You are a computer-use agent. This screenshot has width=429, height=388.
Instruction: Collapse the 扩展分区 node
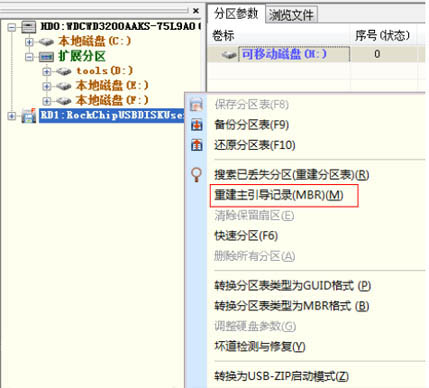coord(29,57)
